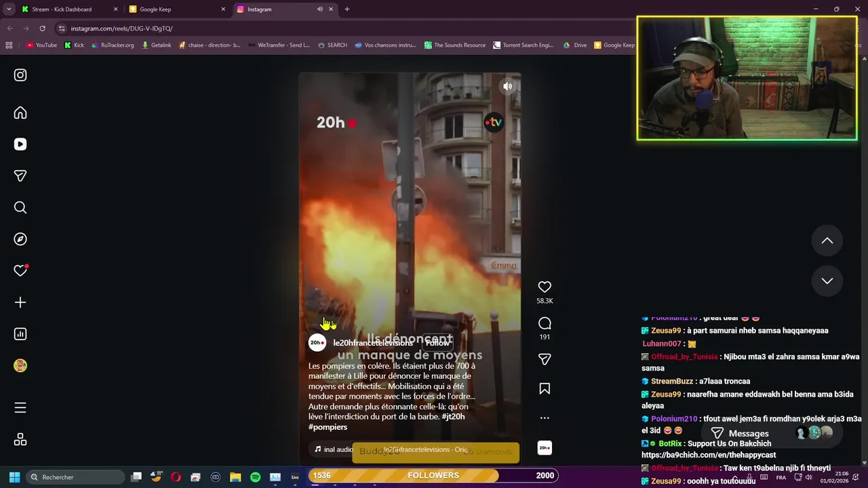Open Opera browser from the taskbar
The image size is (868, 488).
coord(176,477)
